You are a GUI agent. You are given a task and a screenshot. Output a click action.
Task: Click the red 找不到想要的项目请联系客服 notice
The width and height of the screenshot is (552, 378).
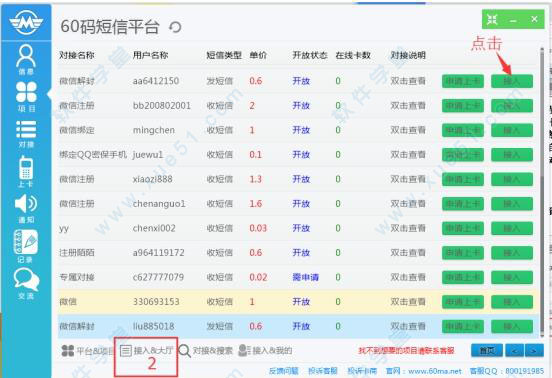pyautogui.click(x=406, y=351)
